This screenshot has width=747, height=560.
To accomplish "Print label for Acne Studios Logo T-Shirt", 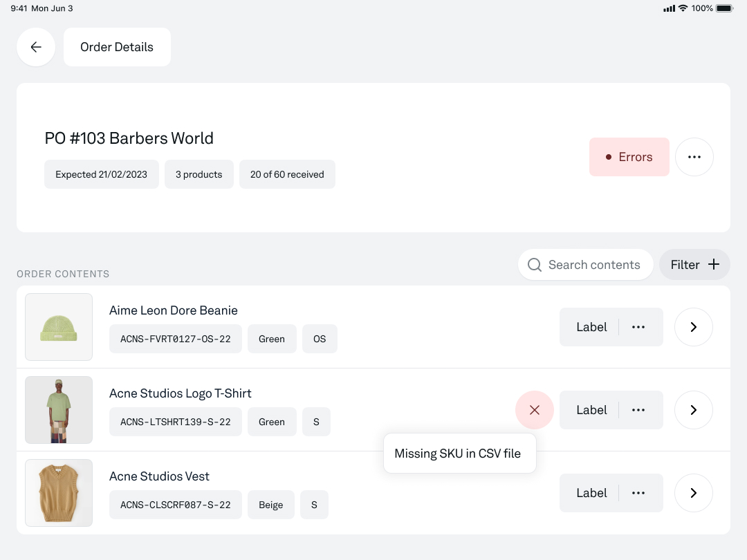I will 591,409.
